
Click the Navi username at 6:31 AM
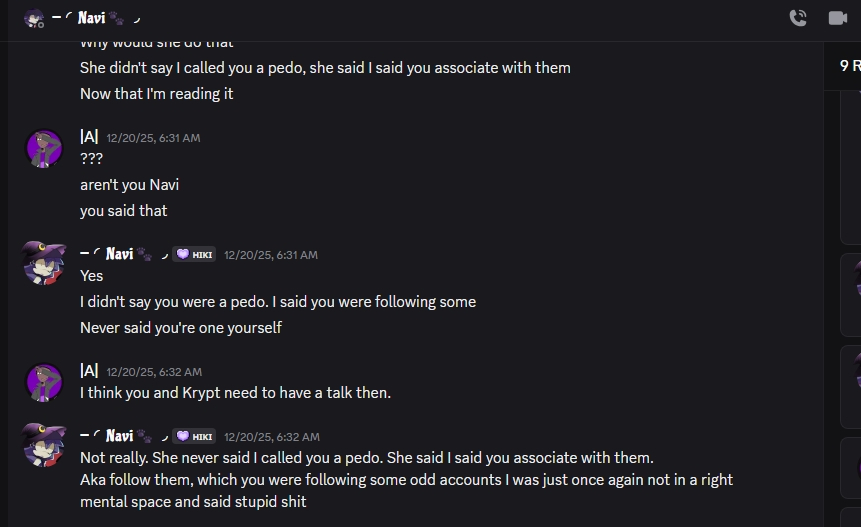pos(118,254)
